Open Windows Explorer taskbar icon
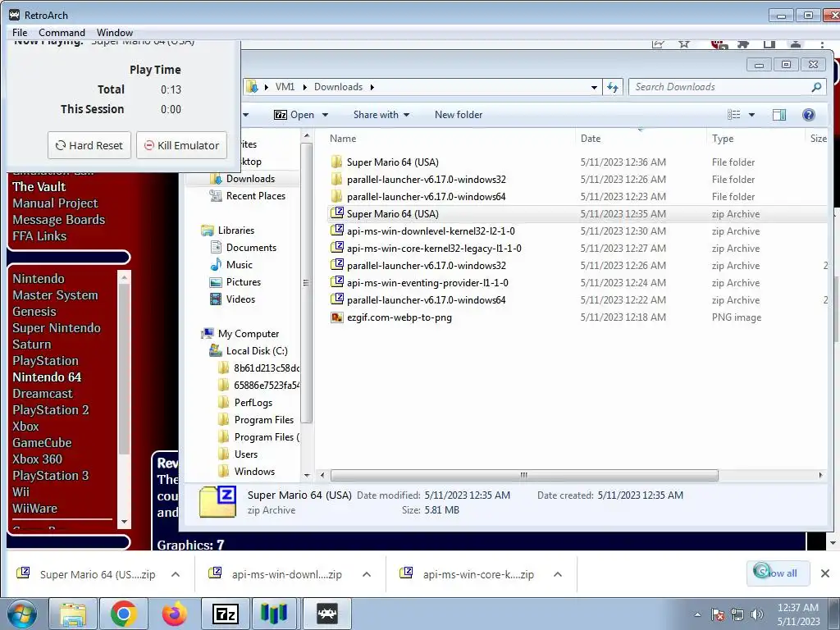This screenshot has width=840, height=630. coord(73,614)
